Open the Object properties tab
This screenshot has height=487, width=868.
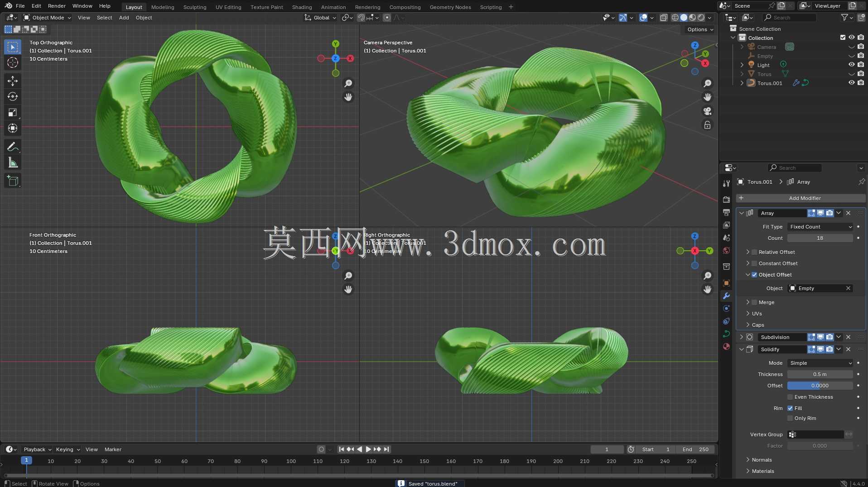[726, 283]
